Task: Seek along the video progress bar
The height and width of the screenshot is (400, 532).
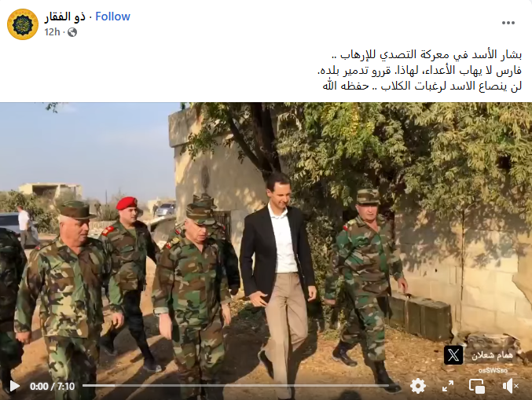Action: click(236, 385)
